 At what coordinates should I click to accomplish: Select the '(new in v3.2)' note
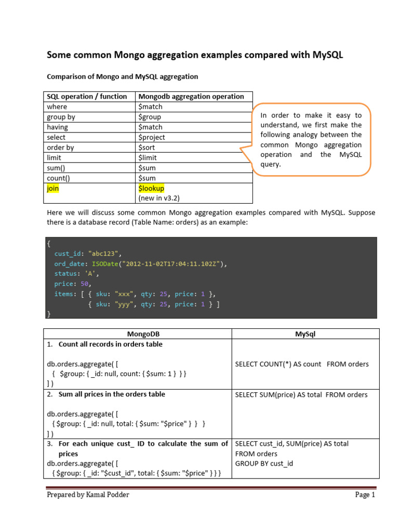159,198
